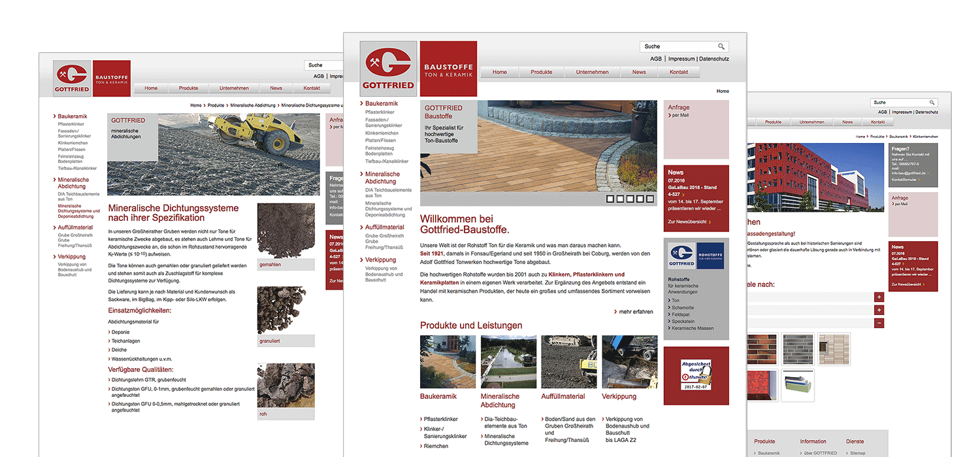Click the Gottfried logo on center page
Viewport: 980px width, 457px height.
[x=388, y=69]
